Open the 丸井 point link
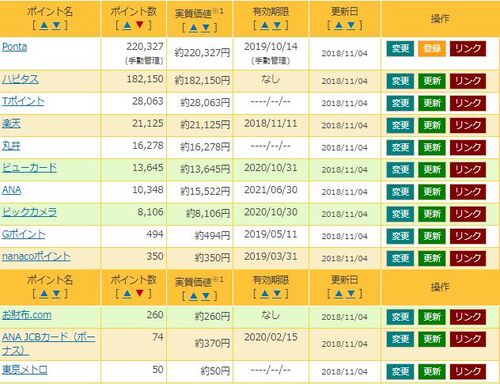This screenshot has height=384, width=500. click(11, 146)
